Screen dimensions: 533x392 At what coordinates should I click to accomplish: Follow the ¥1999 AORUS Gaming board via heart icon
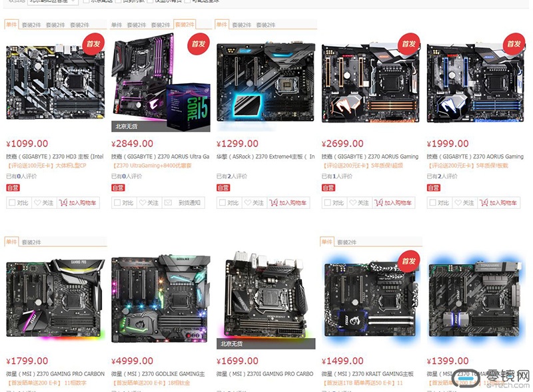point(458,203)
